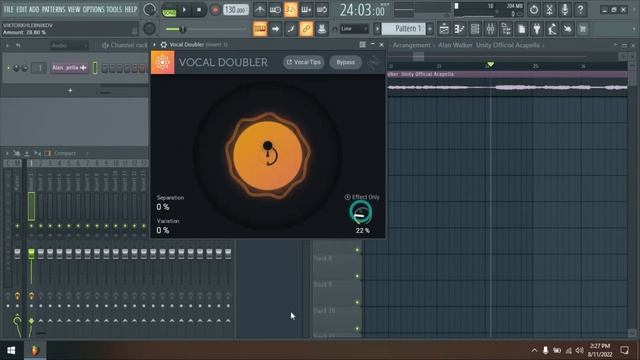640x360 pixels.
Task: Open the OPTIONS menu
Action: coord(93,9)
